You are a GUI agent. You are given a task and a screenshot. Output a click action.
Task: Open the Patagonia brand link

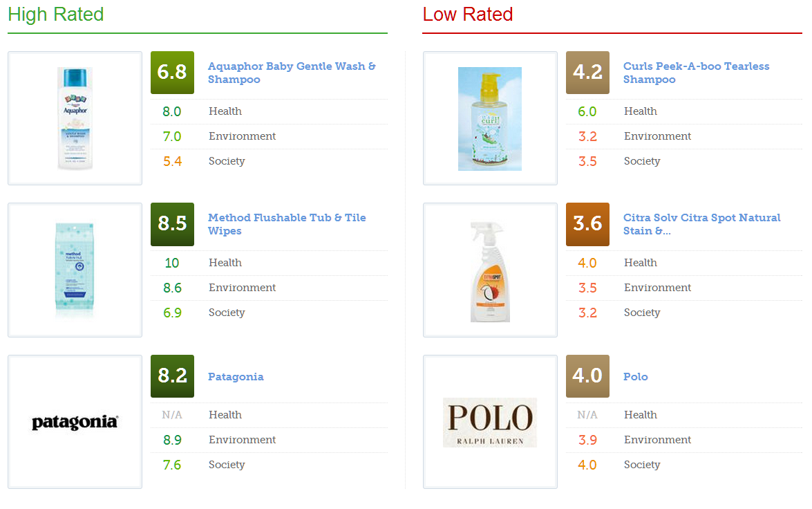click(236, 377)
